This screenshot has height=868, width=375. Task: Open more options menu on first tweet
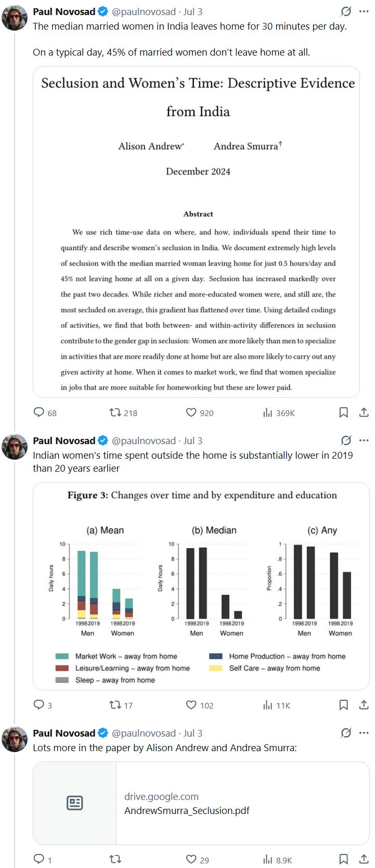coord(364,11)
